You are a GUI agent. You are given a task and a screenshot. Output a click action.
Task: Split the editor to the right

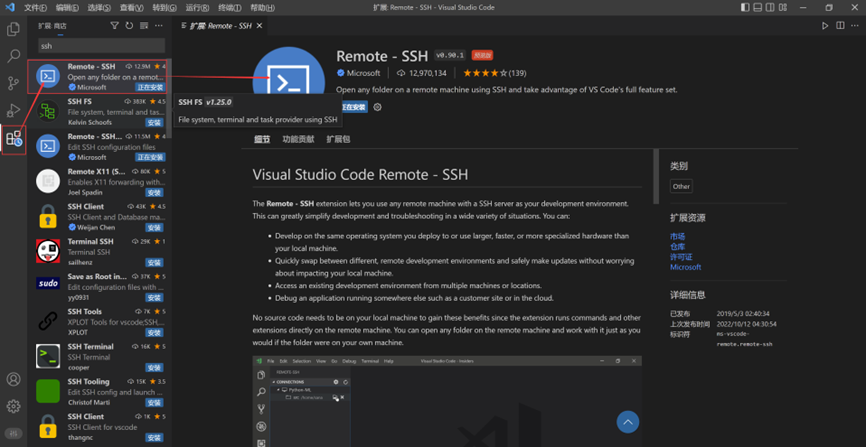pyautogui.click(x=840, y=25)
